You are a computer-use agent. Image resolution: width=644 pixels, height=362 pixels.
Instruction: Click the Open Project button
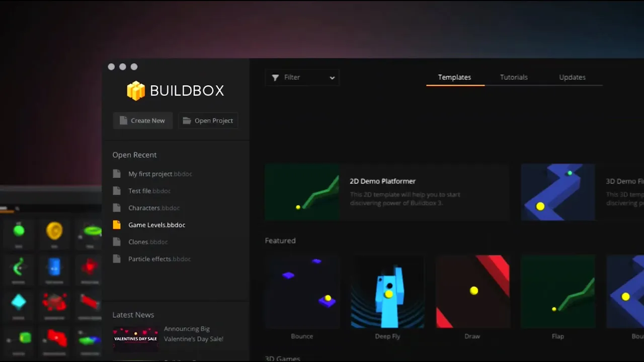click(208, 121)
